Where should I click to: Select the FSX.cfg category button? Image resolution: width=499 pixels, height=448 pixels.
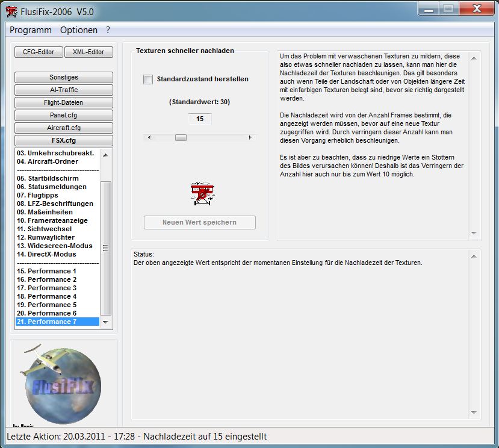(x=64, y=140)
